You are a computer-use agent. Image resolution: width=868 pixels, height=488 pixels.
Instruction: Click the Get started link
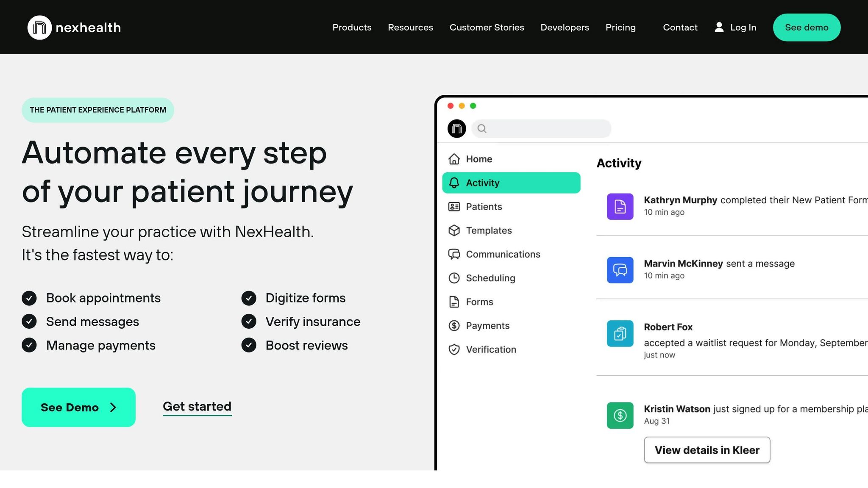point(197,406)
